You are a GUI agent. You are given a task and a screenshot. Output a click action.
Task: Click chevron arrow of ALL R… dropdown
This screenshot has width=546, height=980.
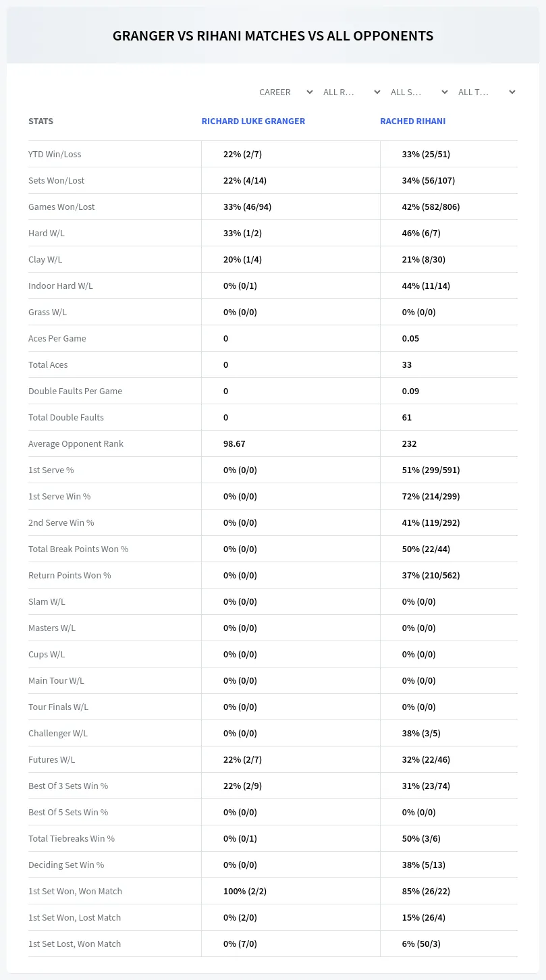coord(377,92)
